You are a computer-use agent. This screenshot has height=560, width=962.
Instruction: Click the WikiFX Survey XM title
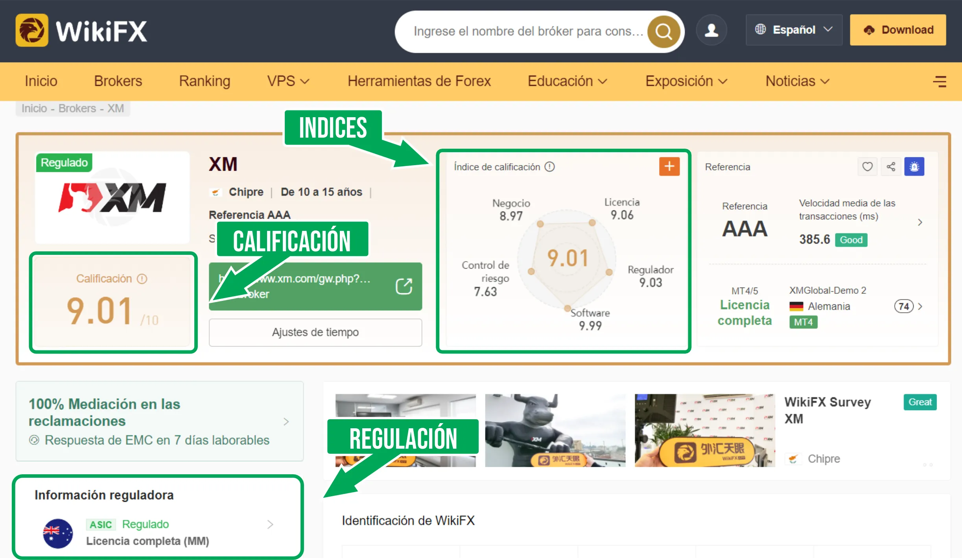pyautogui.click(x=827, y=410)
